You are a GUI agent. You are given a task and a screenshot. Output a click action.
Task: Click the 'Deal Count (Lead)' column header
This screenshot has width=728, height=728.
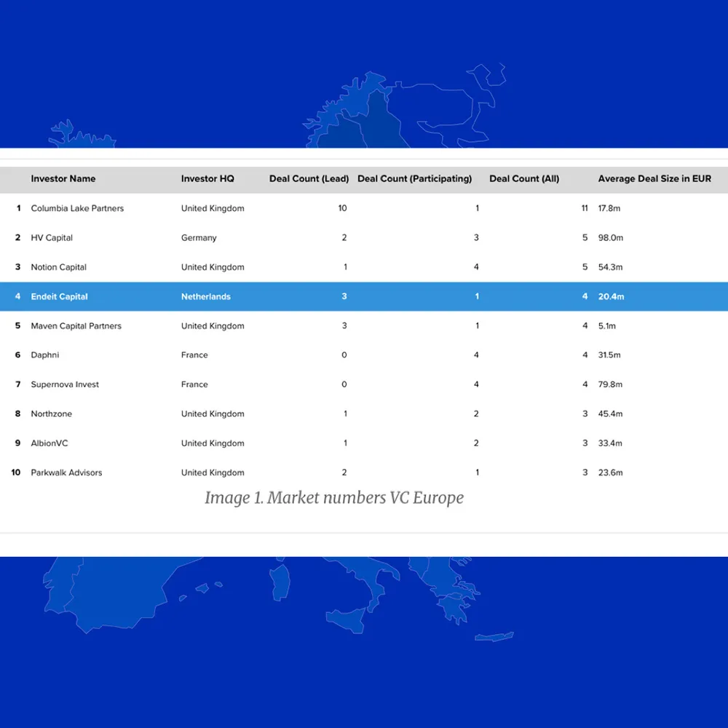coord(309,179)
